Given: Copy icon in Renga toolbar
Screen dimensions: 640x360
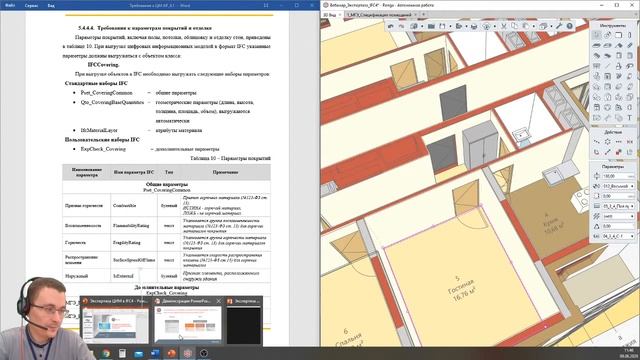Looking at the screenshot, I should [515, 26].
